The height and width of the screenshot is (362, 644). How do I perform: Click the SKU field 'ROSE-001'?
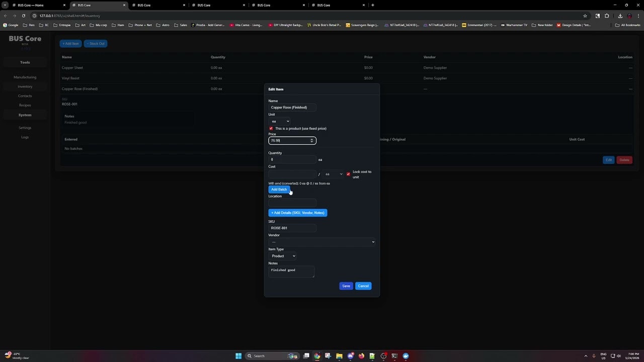tap(292, 228)
